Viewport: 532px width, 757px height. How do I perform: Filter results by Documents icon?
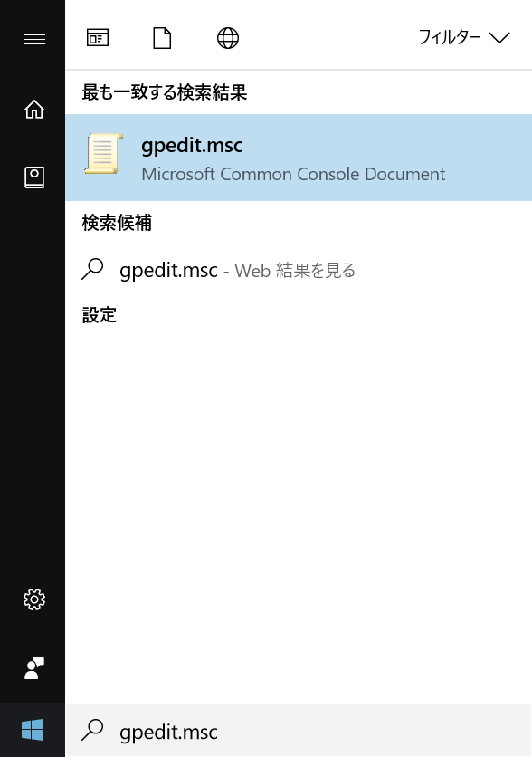point(162,38)
